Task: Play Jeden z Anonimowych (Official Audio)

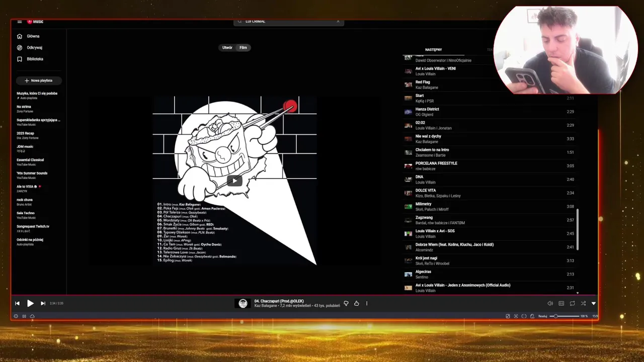Action: [491, 288]
